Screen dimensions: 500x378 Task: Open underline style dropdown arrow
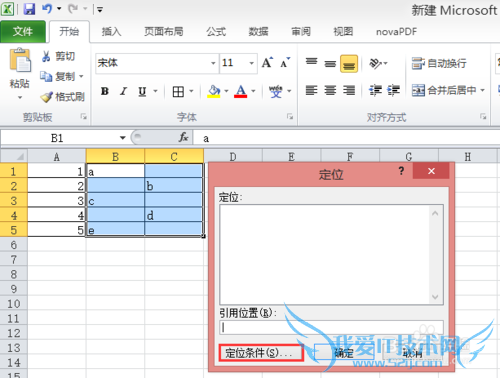click(x=155, y=91)
